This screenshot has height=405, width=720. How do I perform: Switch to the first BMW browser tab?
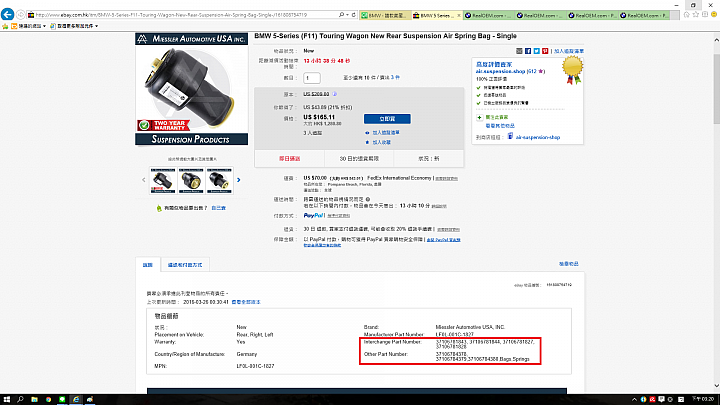tap(385, 15)
